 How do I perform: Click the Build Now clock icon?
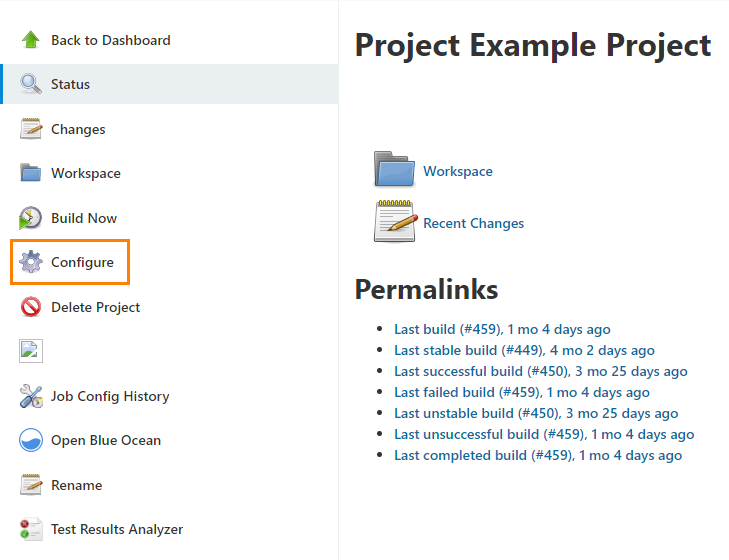[31, 218]
